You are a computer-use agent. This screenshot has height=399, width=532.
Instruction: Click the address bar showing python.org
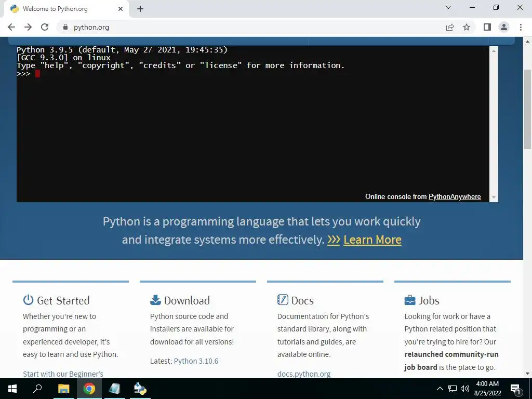pyautogui.click(x=251, y=27)
